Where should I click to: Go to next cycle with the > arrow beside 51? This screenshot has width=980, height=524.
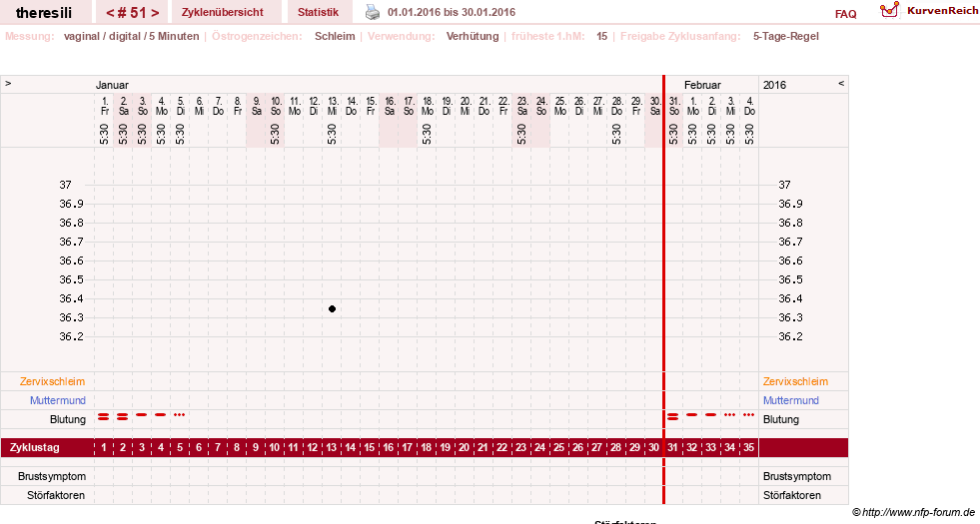pyautogui.click(x=155, y=13)
